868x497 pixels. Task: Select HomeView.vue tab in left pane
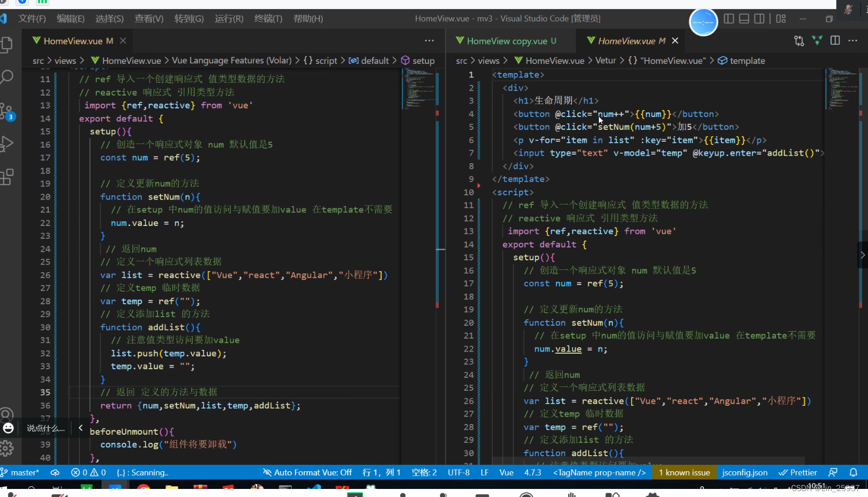point(78,41)
